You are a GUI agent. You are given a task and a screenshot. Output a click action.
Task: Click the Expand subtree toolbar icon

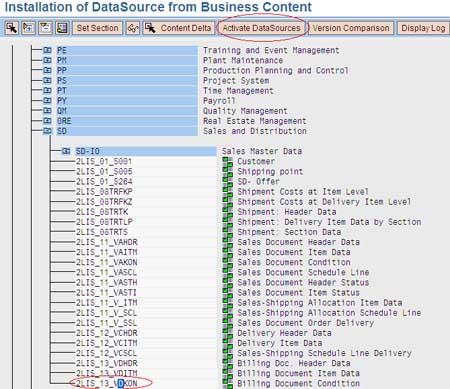[x=29, y=28]
